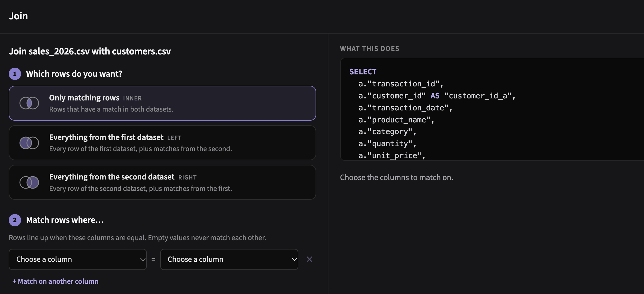
Task: Click the Match rows where… heading
Action: click(65, 220)
